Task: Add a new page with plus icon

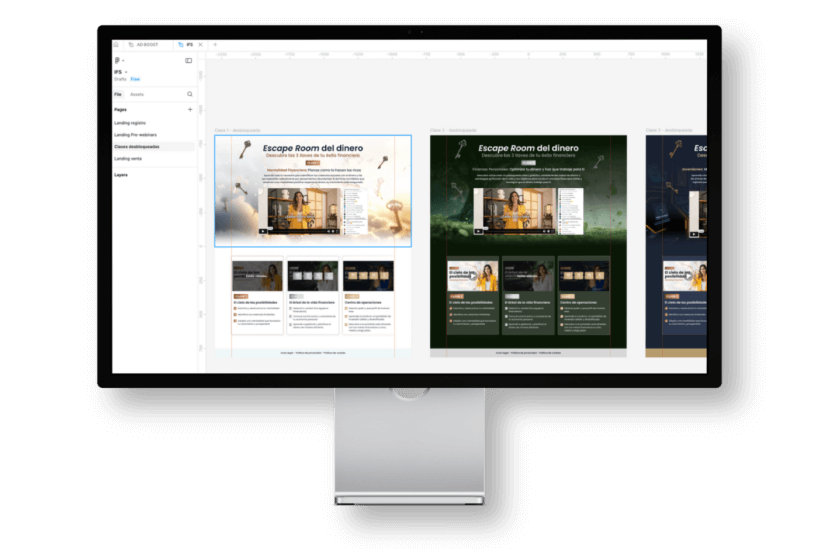Action: tap(190, 109)
